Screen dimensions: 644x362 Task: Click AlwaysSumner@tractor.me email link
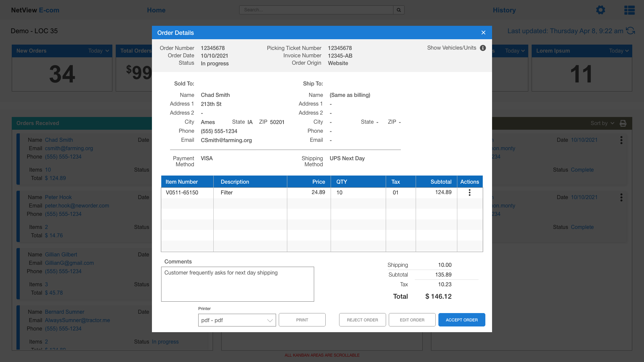[77, 320]
